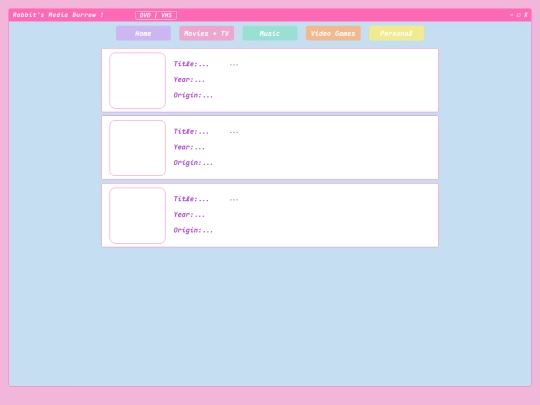The image size is (540, 405).
Task: Select the Music tab
Action: [x=270, y=33]
